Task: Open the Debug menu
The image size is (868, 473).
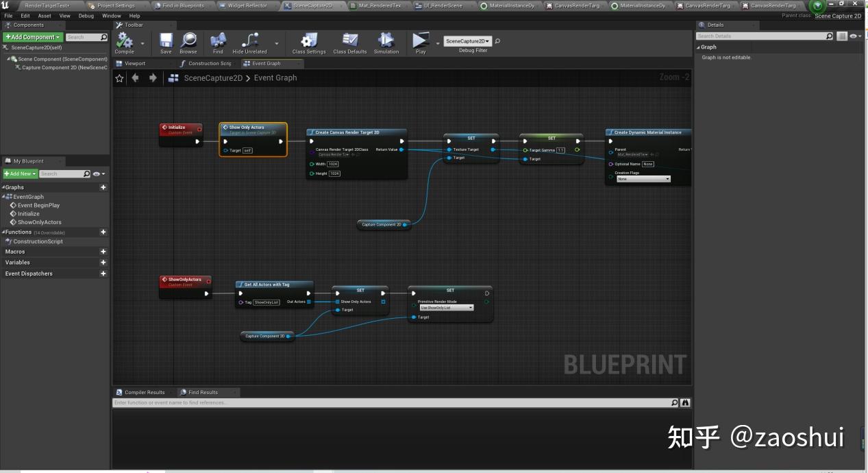Action: (x=86, y=16)
